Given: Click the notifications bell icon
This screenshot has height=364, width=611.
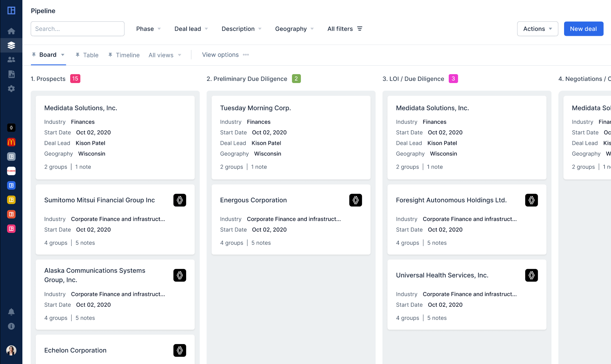Looking at the screenshot, I should [x=11, y=312].
